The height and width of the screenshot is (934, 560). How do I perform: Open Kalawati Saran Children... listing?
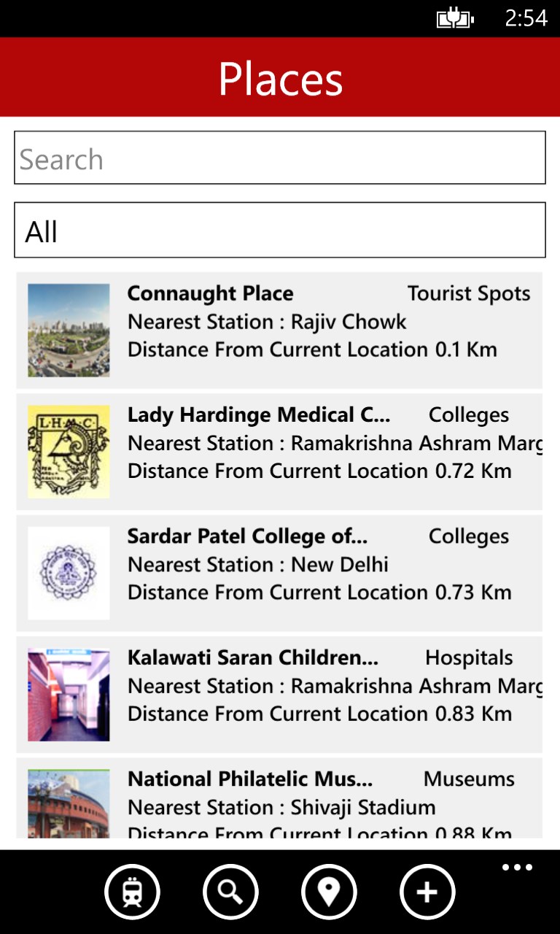(252, 657)
